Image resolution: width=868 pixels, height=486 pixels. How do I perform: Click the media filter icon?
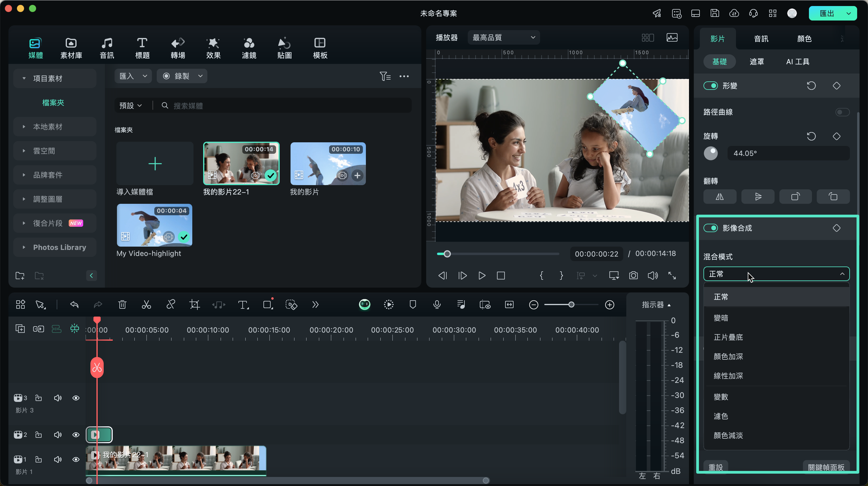385,76
